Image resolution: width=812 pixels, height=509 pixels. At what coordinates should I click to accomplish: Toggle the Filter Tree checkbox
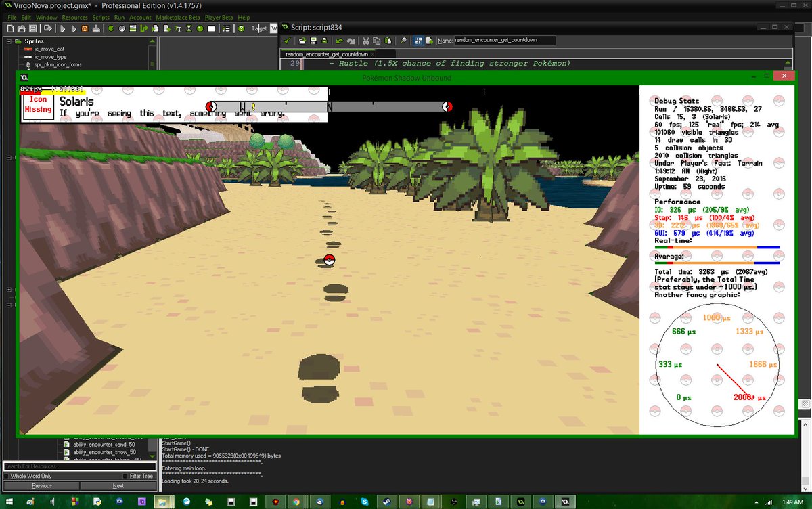125,477
